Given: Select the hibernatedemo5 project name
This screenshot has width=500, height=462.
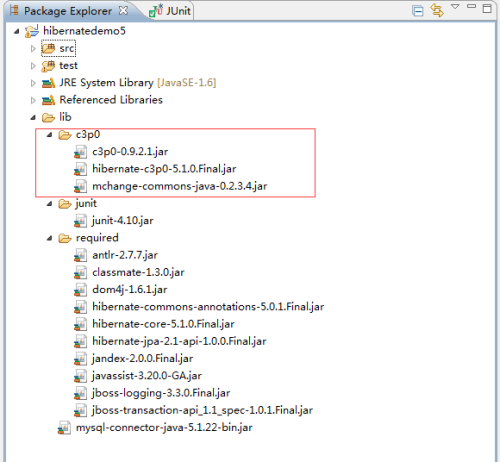Looking at the screenshot, I should pos(84,31).
